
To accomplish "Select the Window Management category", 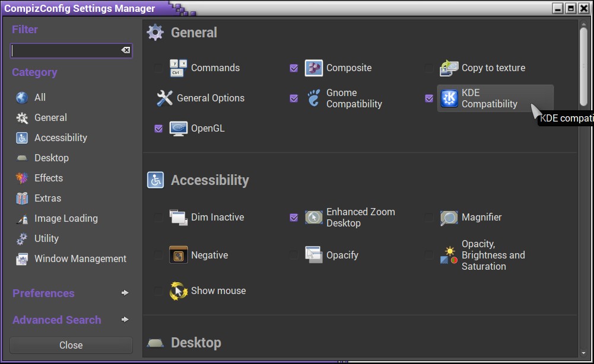I will pos(80,258).
